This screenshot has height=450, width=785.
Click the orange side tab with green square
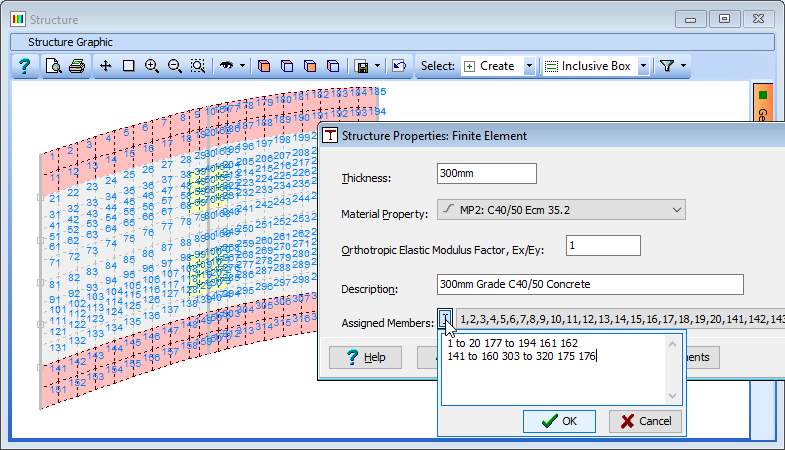pos(762,103)
